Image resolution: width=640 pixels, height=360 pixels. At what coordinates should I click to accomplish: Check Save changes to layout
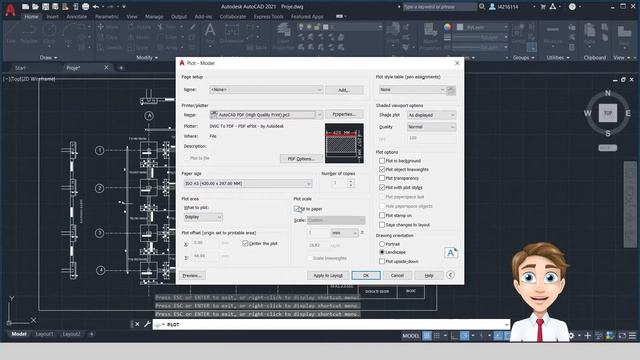pyautogui.click(x=382, y=225)
